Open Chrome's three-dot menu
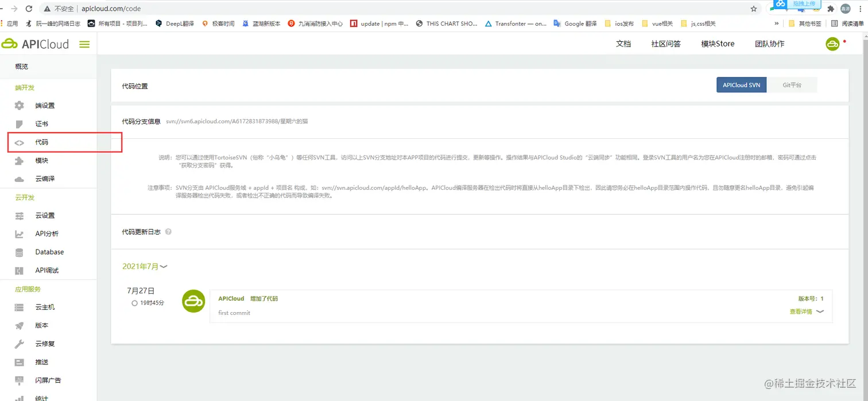 (x=861, y=9)
